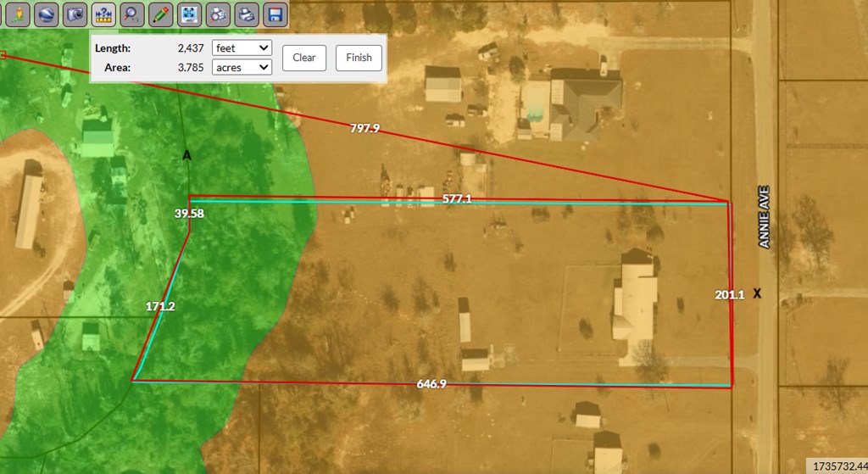Click the 577.1 measurement label
Viewport: 868px width, 474px height.
coord(457,198)
